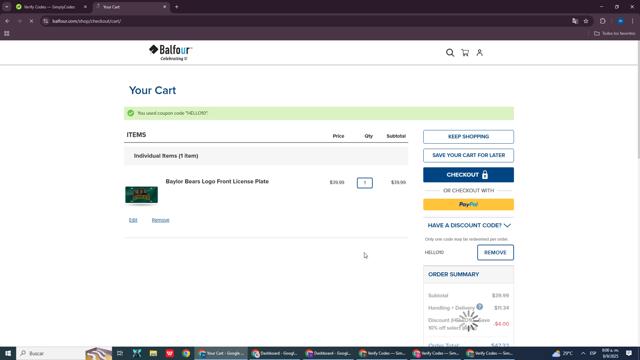Open the red WPS app taskbar icon
Image resolution: width=640 pixels, height=360 pixels.
click(x=170, y=353)
